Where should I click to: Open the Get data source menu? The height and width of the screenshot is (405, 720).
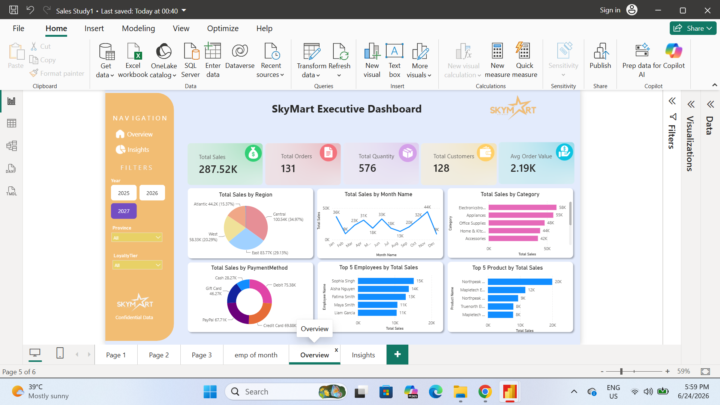[106, 60]
